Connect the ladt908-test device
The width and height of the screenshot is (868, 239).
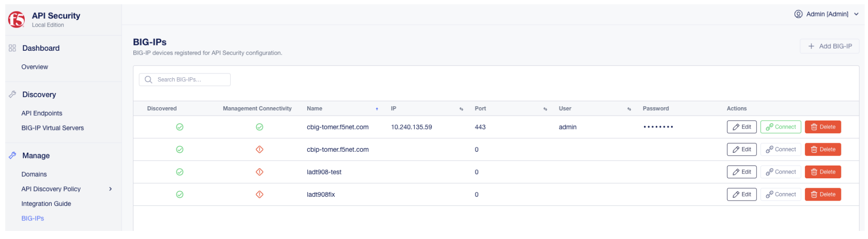pos(781,172)
